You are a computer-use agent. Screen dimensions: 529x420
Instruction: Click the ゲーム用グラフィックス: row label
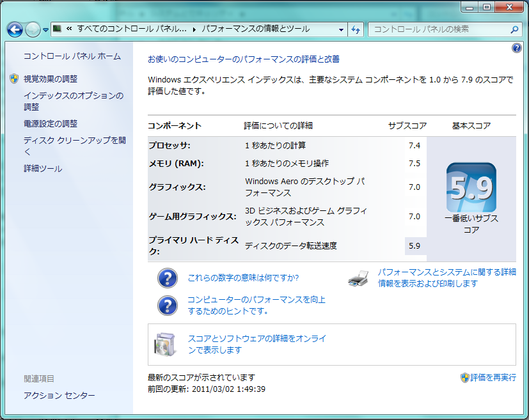(193, 217)
